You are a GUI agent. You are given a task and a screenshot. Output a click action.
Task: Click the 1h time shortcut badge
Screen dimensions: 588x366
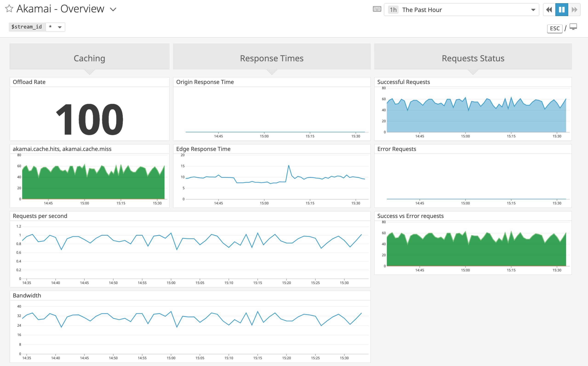click(x=393, y=10)
